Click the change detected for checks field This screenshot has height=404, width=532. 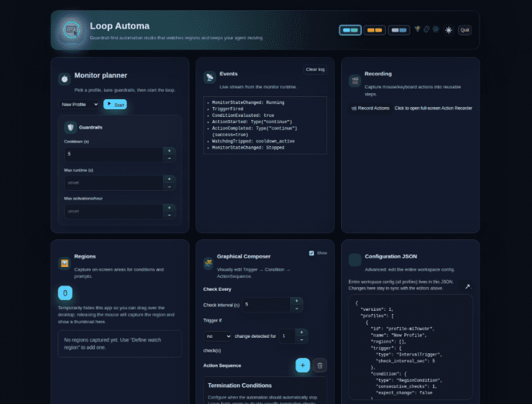coord(287,336)
